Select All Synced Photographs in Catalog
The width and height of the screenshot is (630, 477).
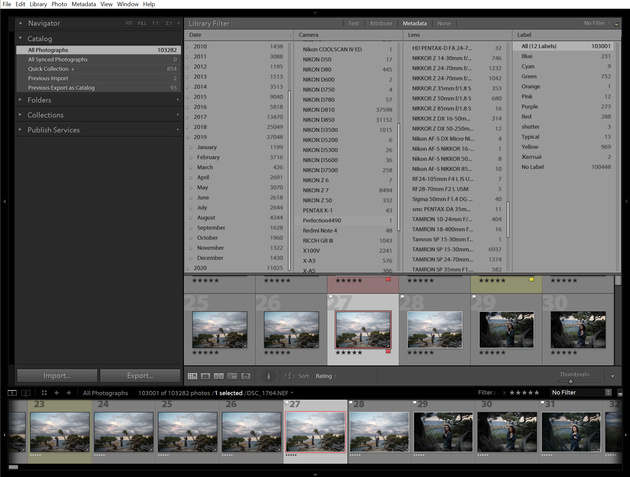(x=98, y=59)
